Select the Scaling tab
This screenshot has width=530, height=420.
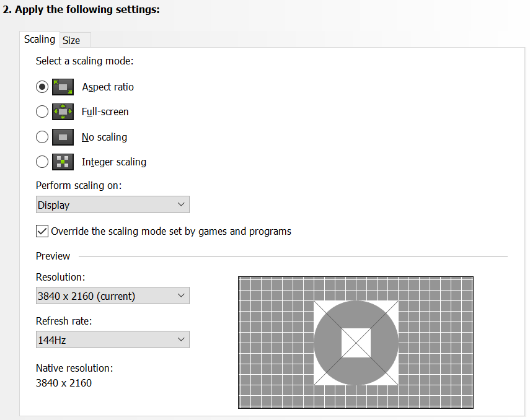[x=40, y=39]
